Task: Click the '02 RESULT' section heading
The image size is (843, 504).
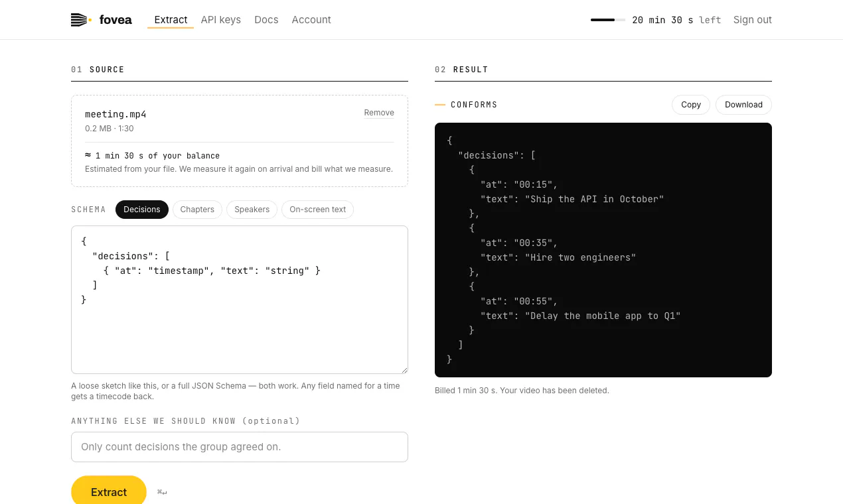Action: [461, 70]
